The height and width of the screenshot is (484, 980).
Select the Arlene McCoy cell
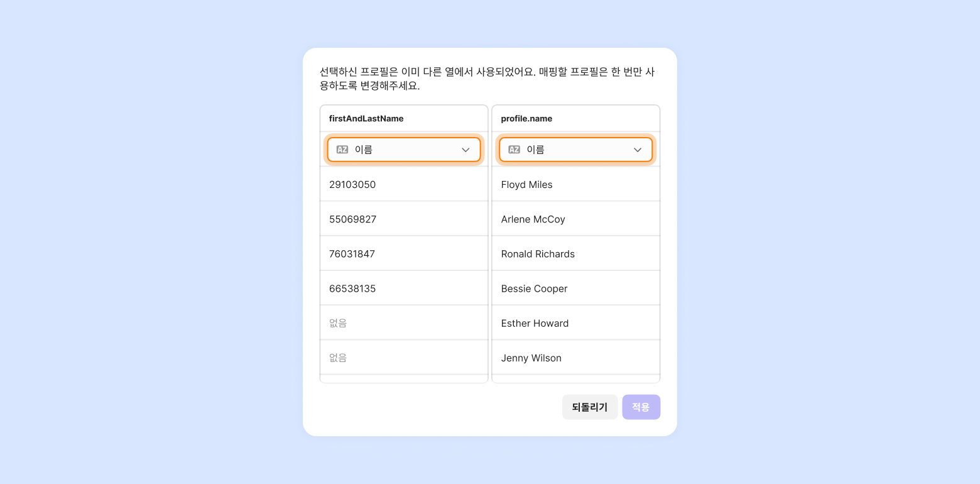(576, 219)
